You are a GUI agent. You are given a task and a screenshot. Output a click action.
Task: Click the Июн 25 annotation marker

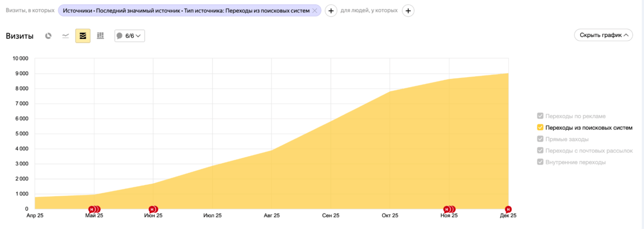153,209
